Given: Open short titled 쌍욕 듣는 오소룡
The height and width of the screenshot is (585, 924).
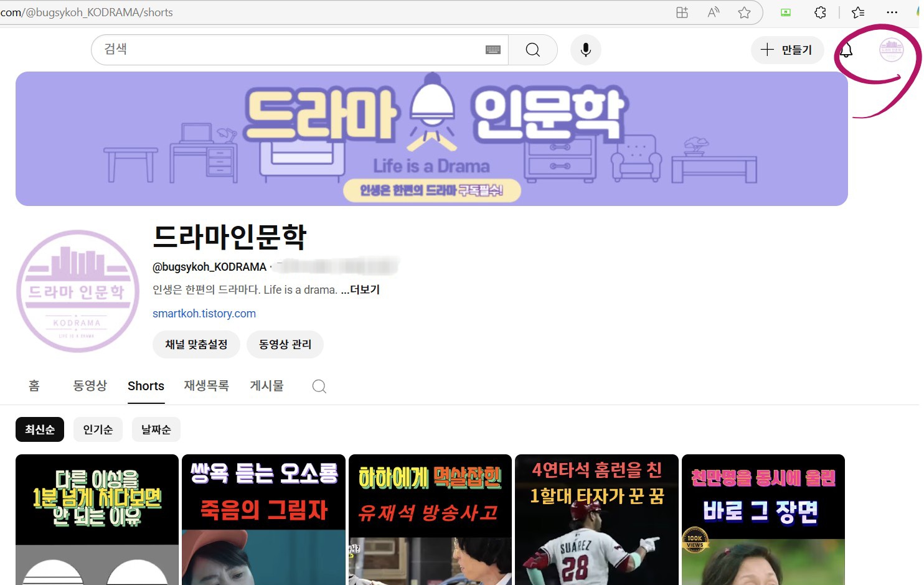Looking at the screenshot, I should point(263,520).
